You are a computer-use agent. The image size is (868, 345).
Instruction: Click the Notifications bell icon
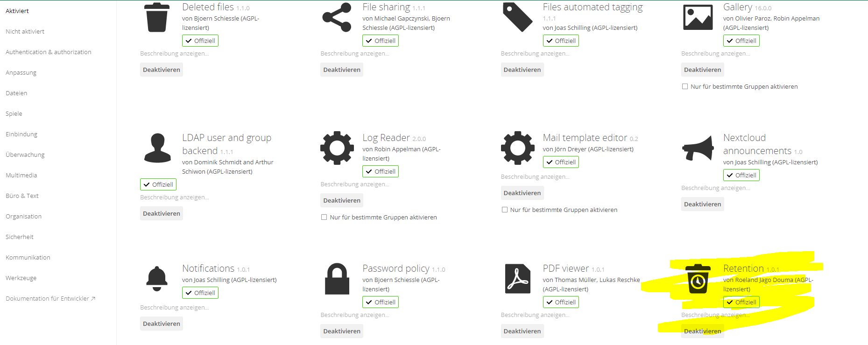click(x=157, y=279)
